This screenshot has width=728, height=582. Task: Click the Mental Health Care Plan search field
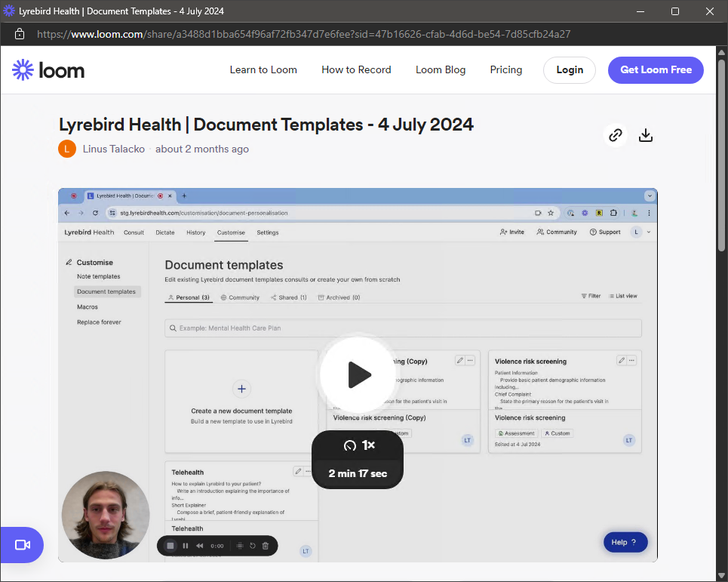pos(403,328)
